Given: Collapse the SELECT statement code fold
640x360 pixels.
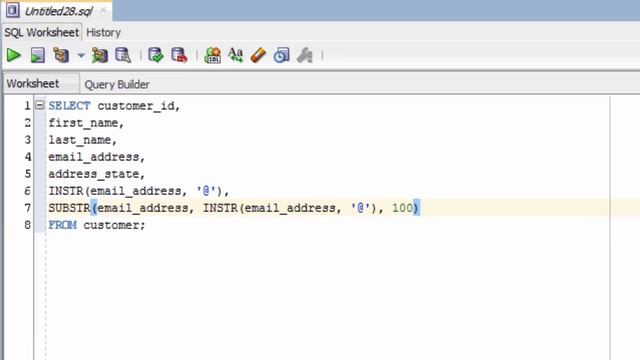Looking at the screenshot, I should (x=40, y=105).
